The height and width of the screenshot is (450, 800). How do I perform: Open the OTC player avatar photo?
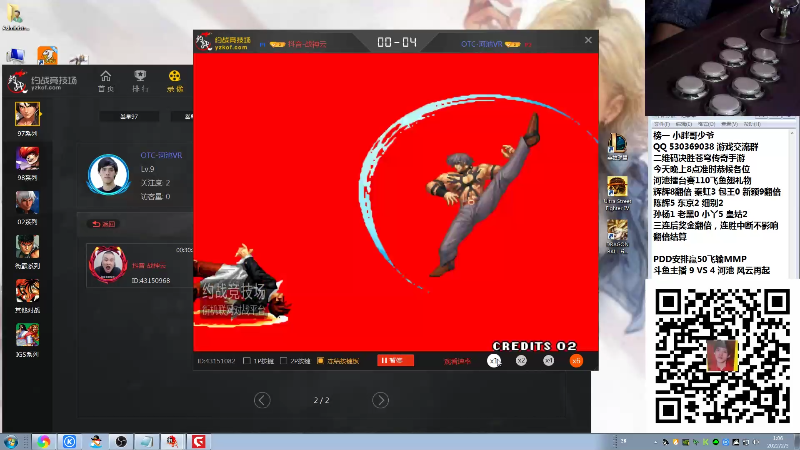point(108,174)
